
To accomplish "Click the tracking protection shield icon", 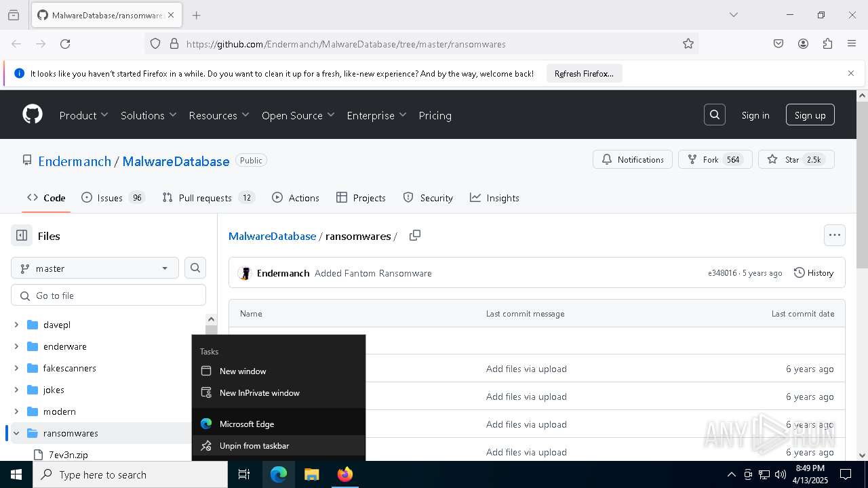I will (x=155, y=43).
